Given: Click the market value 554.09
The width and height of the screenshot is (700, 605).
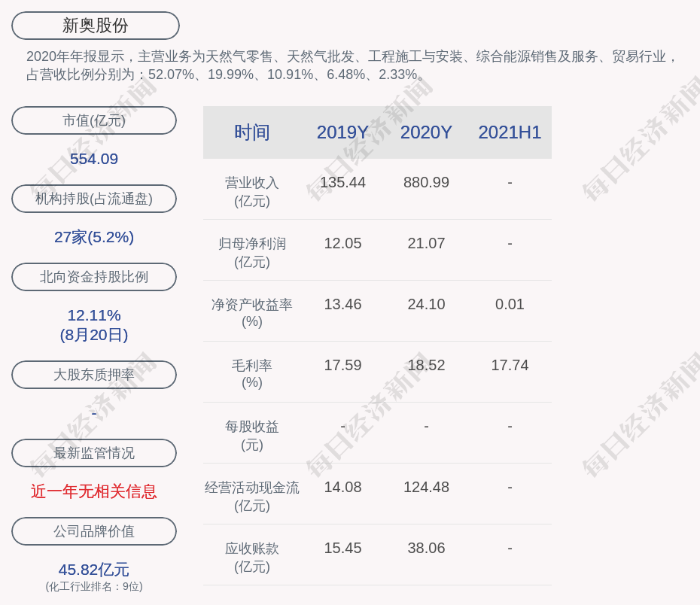Looking at the screenshot, I should click(x=94, y=159).
